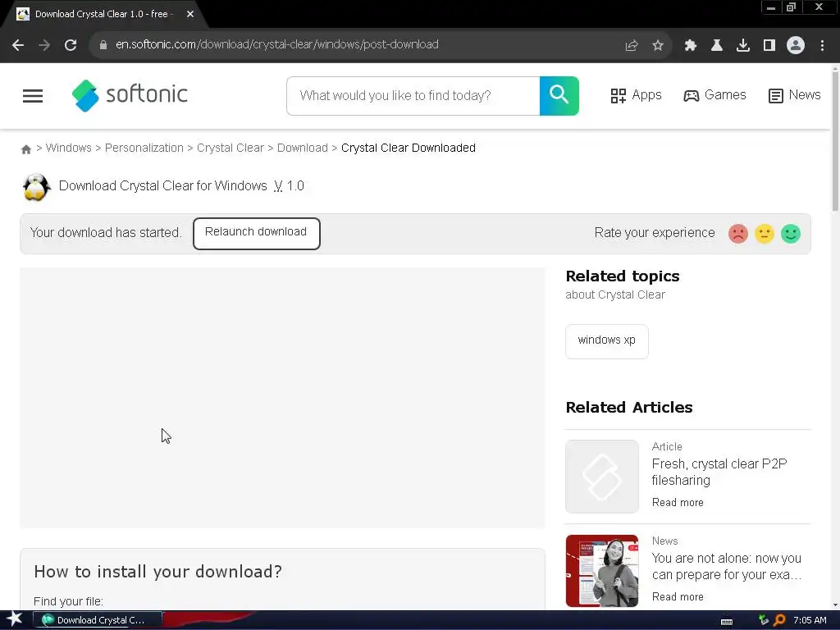Click the 'Related topics' heading

623,276
